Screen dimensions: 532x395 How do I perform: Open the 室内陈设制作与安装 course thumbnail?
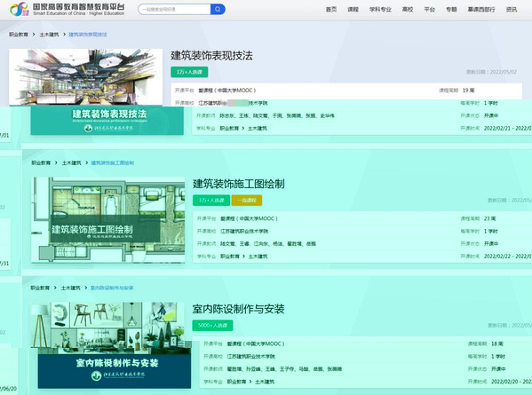pyautogui.click(x=111, y=345)
